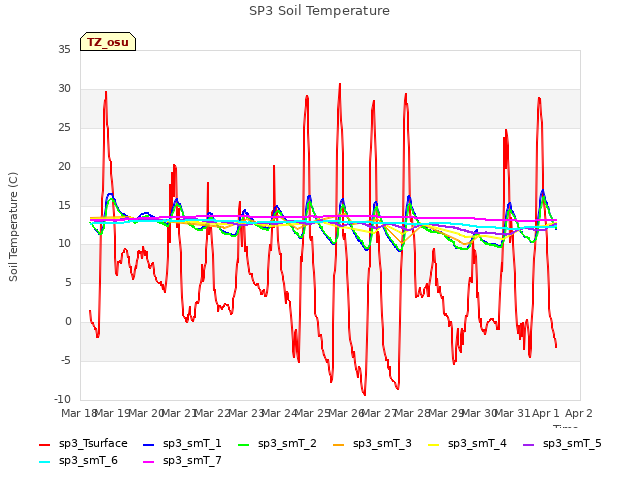This screenshot has height=480, width=640.
Task: Click the Mar 26 surface temperature peak
Action: point(340,84)
